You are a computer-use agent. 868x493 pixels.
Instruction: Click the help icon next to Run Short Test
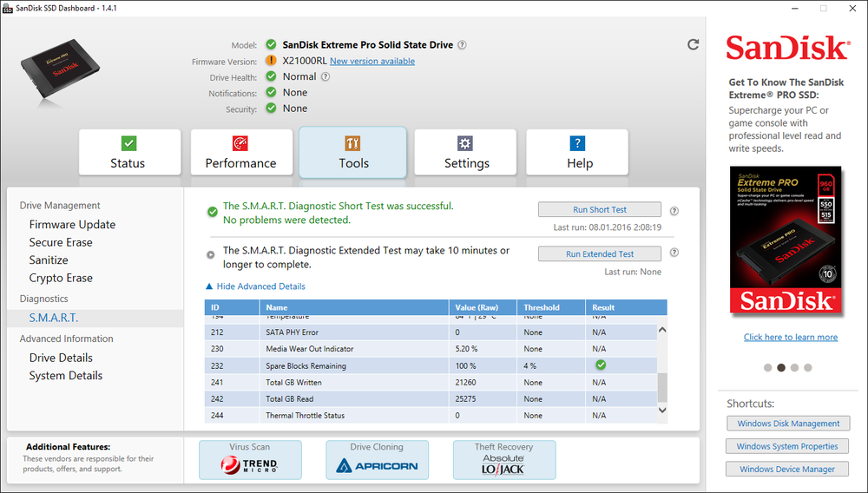coord(674,210)
